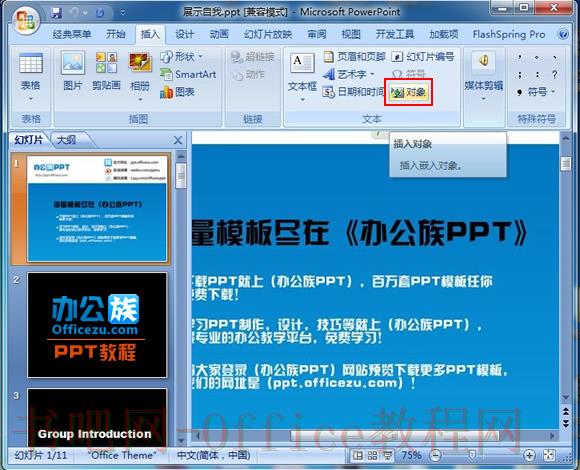Open the 经典菜单 tab
The image size is (580, 470).
tap(72, 34)
